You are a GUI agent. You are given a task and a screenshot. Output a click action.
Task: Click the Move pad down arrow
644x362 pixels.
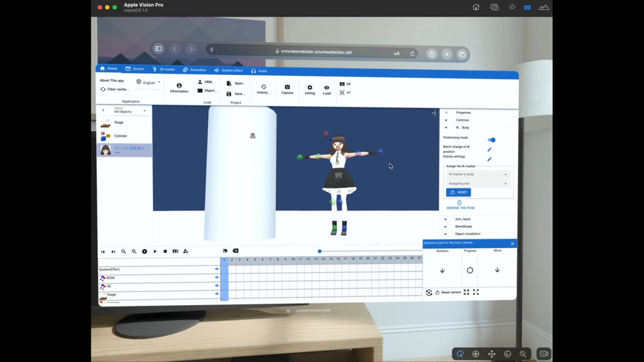pos(497,270)
